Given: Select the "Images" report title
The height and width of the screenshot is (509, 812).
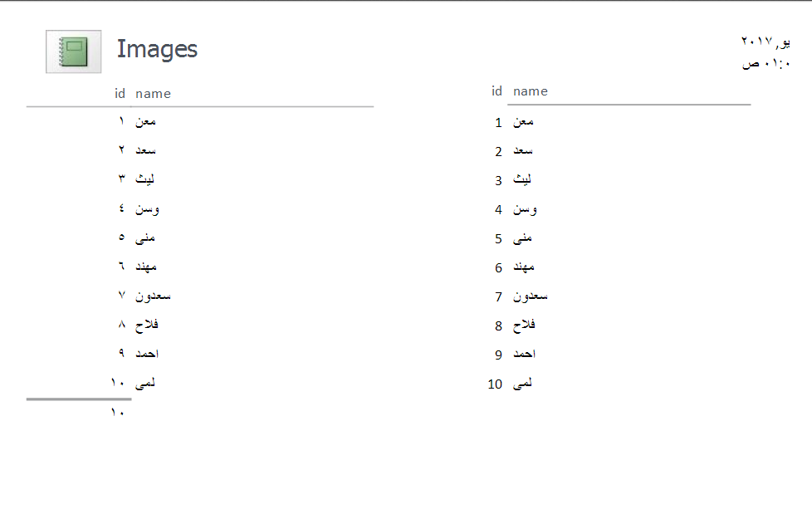Looking at the screenshot, I should (x=157, y=49).
